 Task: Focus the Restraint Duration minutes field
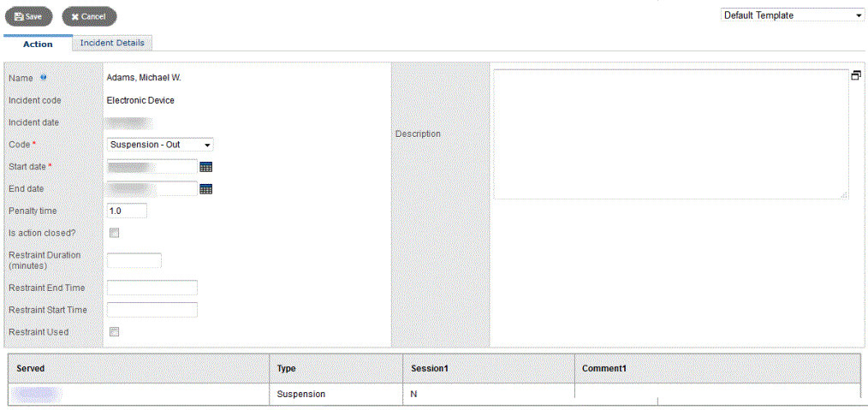[x=134, y=260]
